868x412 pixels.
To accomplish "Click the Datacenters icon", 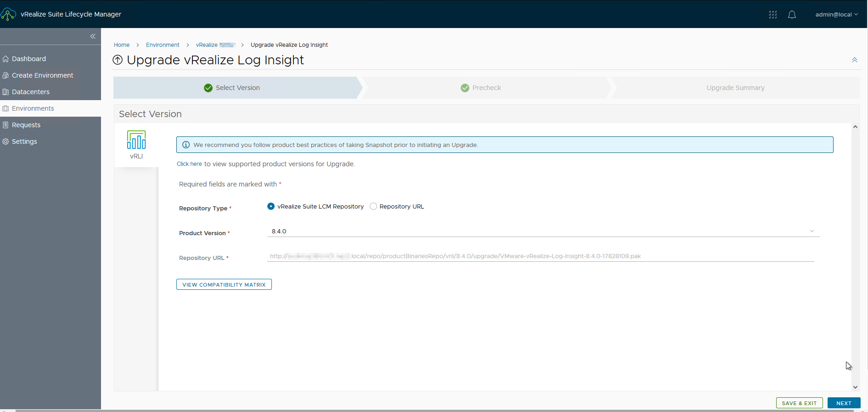I will coord(6,92).
